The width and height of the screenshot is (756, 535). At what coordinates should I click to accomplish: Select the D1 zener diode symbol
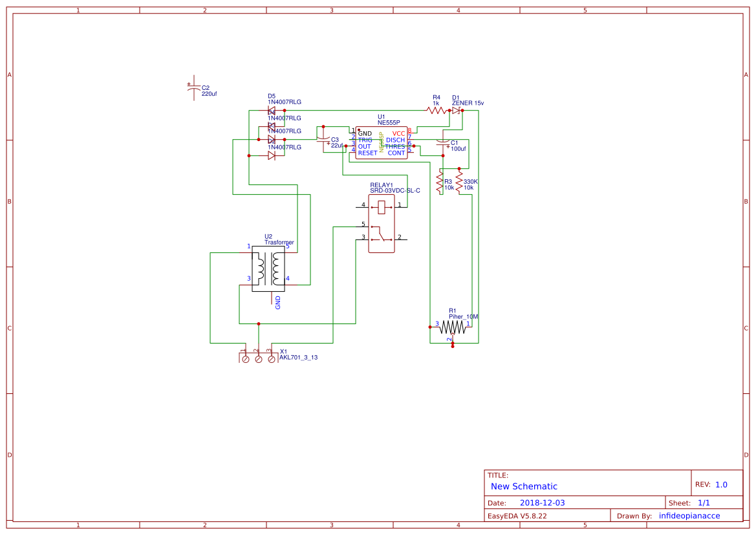click(x=456, y=111)
